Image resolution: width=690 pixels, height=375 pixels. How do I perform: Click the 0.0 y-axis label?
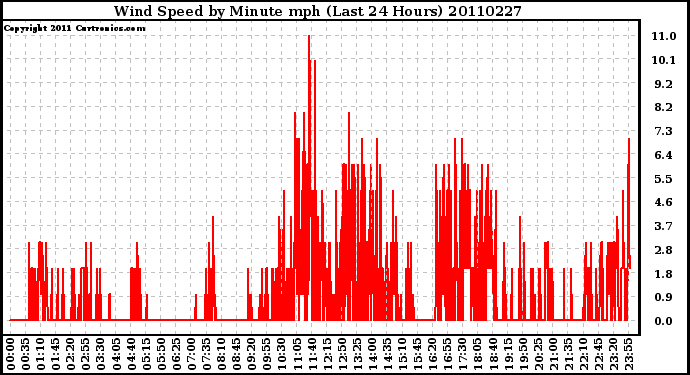coord(664,321)
